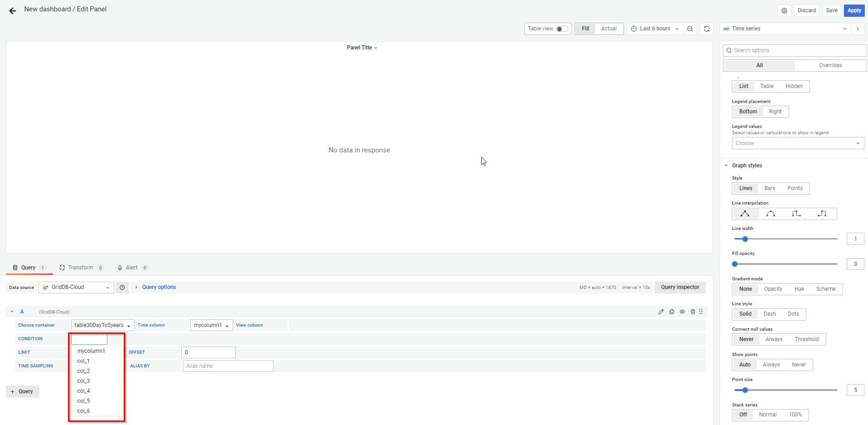Open dashboard settings gear icon

tap(784, 10)
